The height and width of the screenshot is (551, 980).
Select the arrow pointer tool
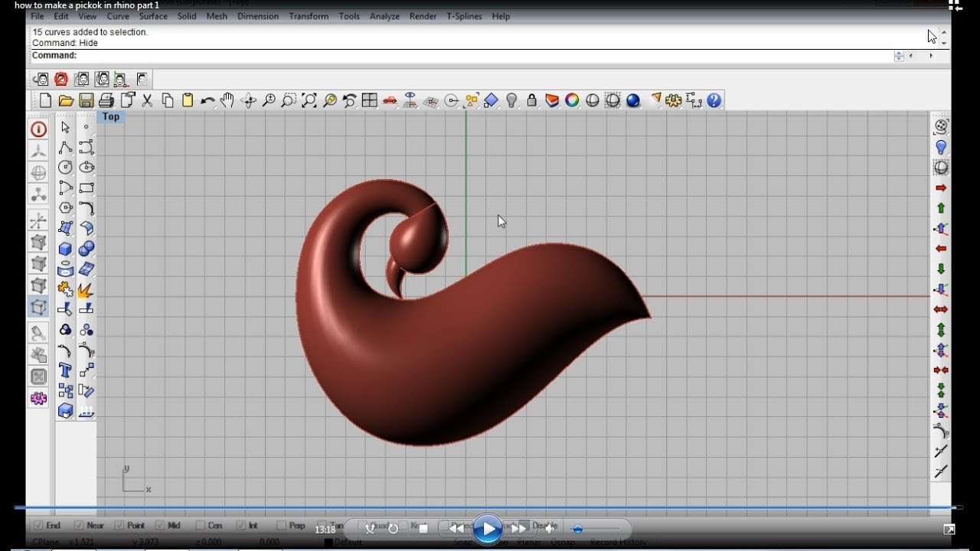65,127
